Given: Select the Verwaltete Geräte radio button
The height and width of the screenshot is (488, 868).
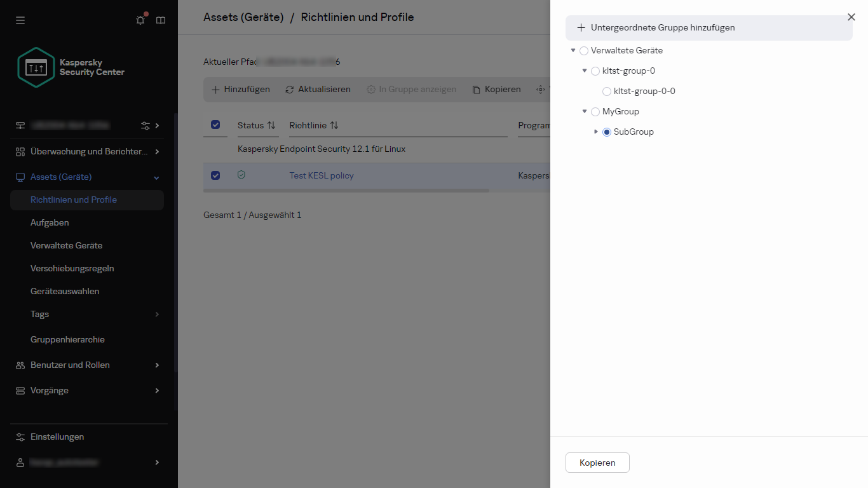Looking at the screenshot, I should click(x=584, y=51).
